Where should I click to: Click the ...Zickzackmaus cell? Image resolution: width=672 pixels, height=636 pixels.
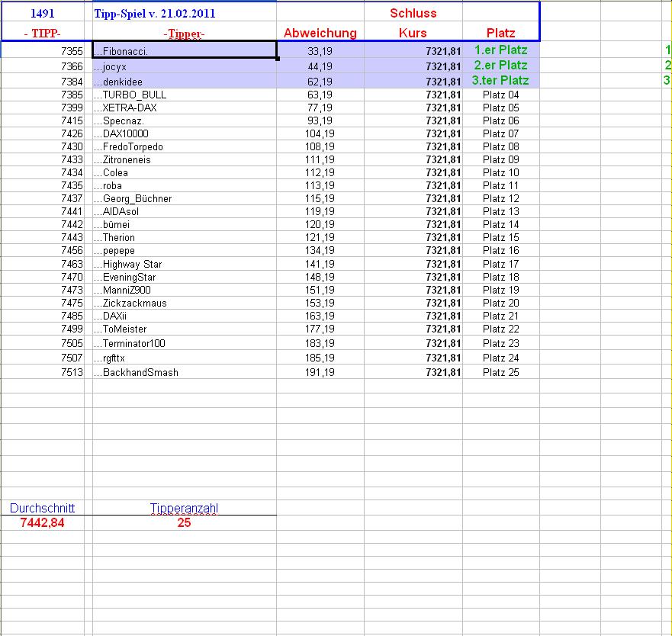[185, 303]
